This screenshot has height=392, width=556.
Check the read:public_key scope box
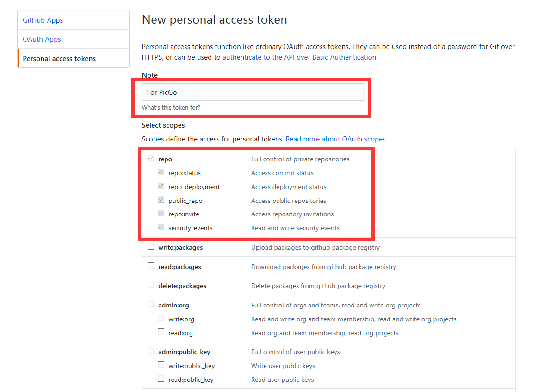coord(161,379)
